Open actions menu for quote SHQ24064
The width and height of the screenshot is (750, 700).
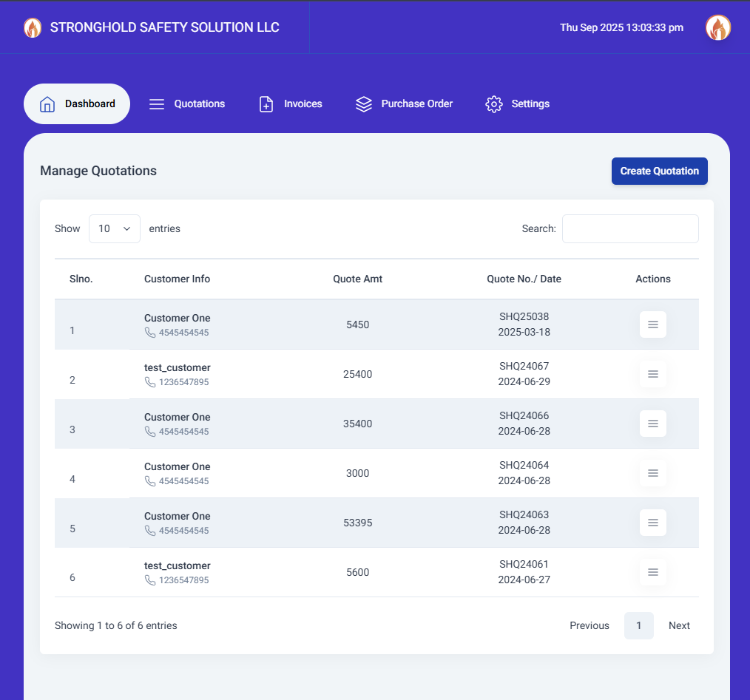pyautogui.click(x=652, y=473)
